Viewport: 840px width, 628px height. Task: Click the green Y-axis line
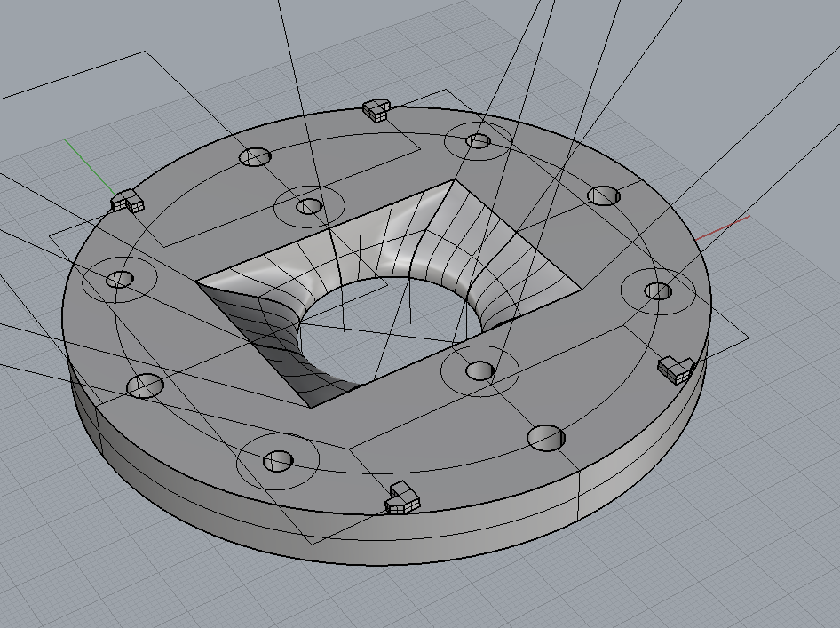[x=90, y=167]
